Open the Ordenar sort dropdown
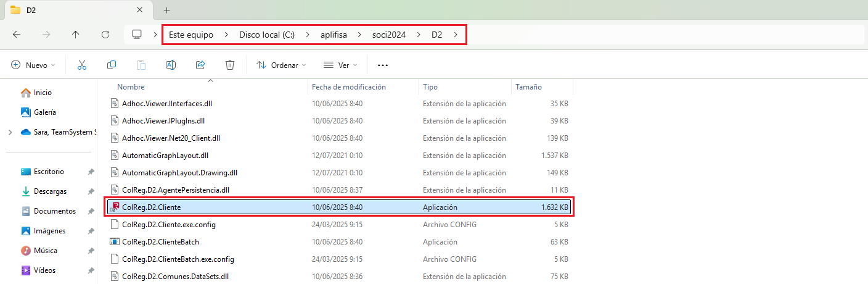The height and width of the screenshot is (284, 868). pyautogui.click(x=281, y=65)
